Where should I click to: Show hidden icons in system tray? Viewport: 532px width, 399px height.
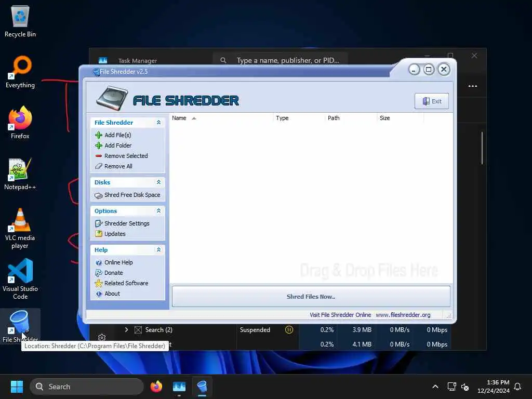pyautogui.click(x=435, y=387)
